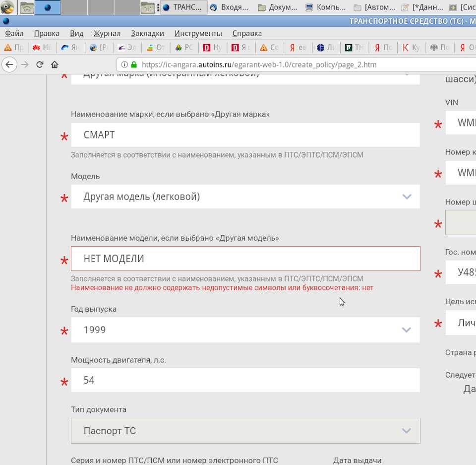The height and width of the screenshot is (465, 476).
Task: Click the green padlock site security icon
Action: [133, 65]
